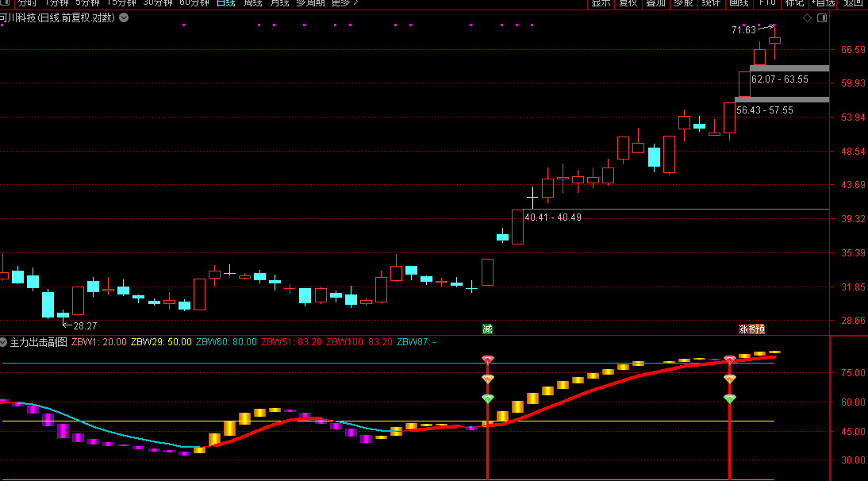
Task: Open the 复权 adjustment menu
Action: coord(628,2)
